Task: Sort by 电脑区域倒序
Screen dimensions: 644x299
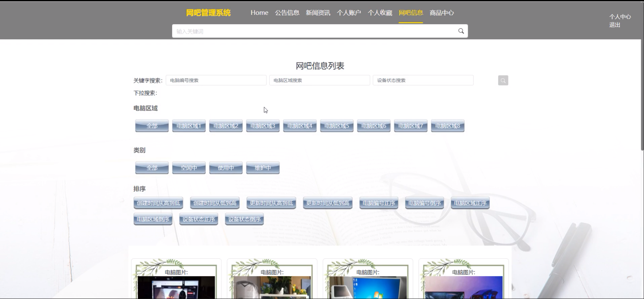Action: click(153, 219)
